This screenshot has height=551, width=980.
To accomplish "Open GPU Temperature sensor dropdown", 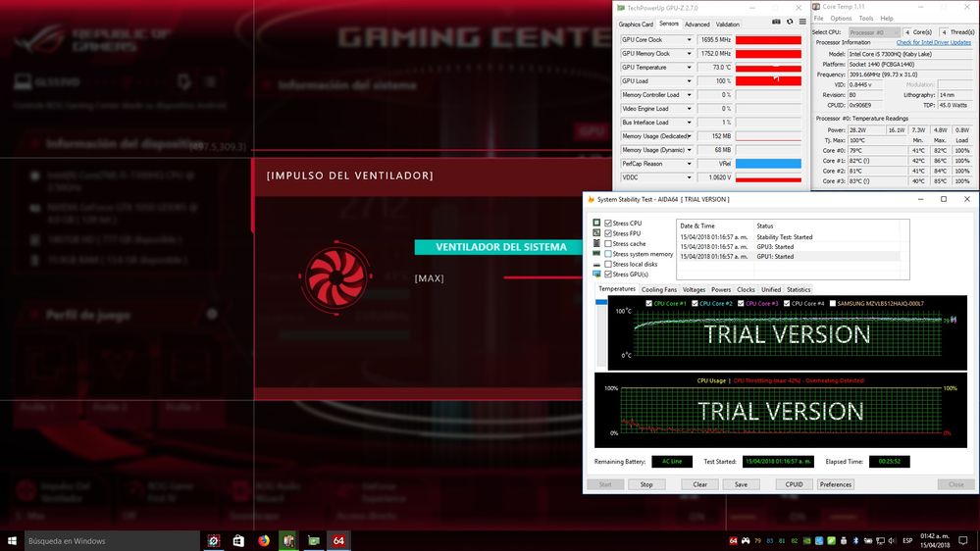I will pos(689,68).
